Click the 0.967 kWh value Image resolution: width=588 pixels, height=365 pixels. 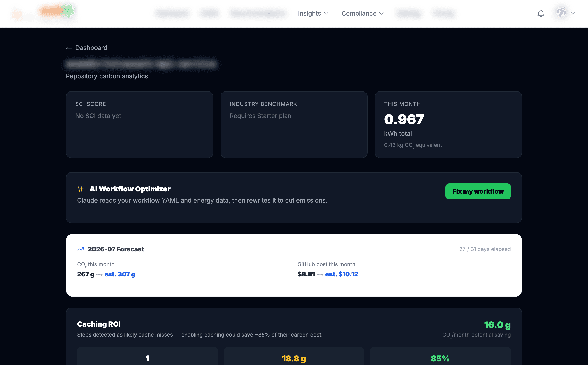[404, 119]
